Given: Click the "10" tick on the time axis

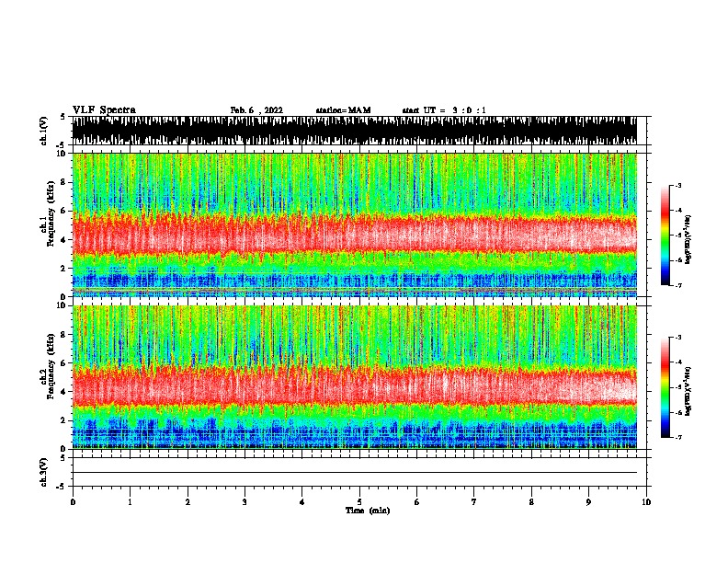Looking at the screenshot, I should pos(646,502).
